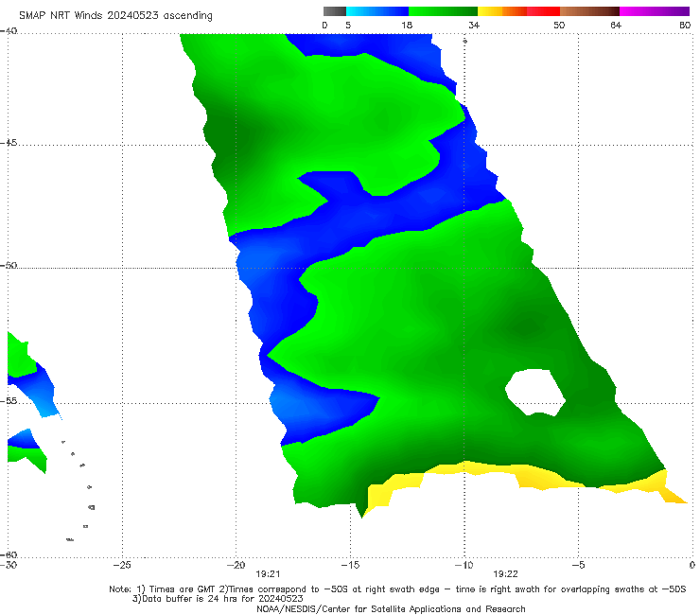Click the green segment of the color bar
Image resolution: width=700 pixels, height=615 pixels.
(443, 11)
